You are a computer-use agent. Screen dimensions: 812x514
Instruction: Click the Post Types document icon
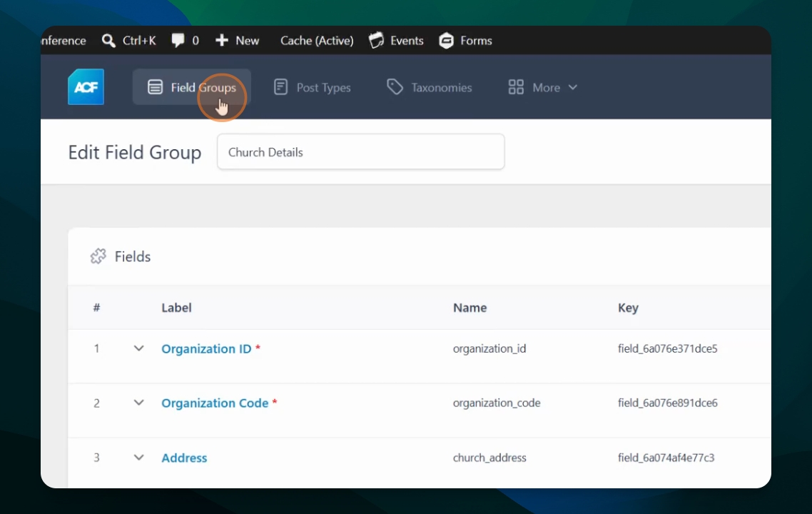tap(280, 87)
